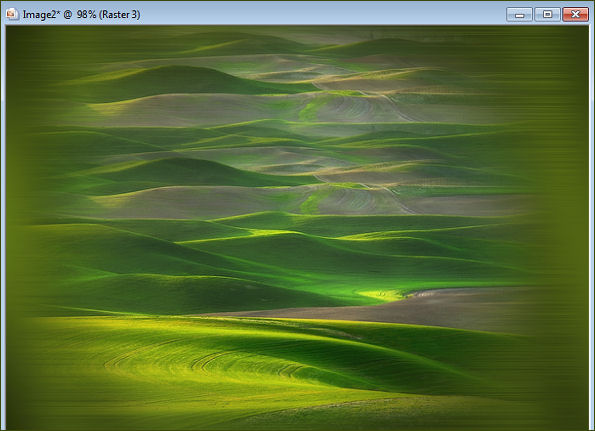Maximize the Image2 document window
Viewport: 595px width, 431px height.
click(x=547, y=14)
